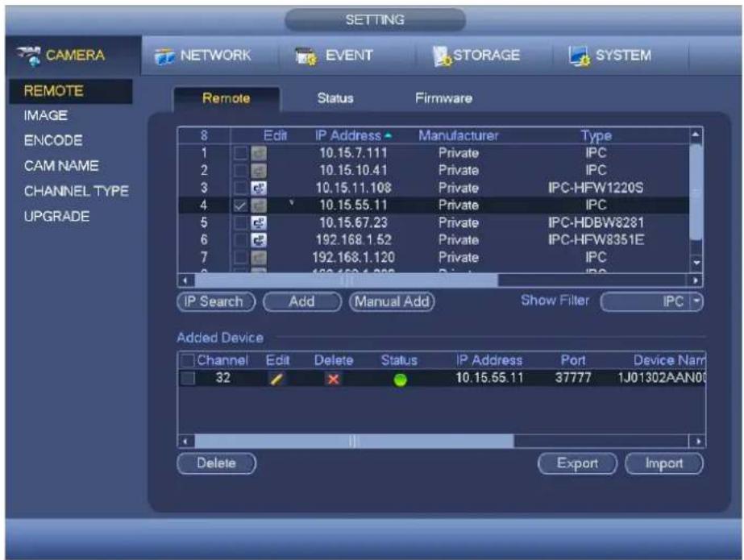Click the IP Search button
This screenshot has height=560, width=744.
click(216, 301)
